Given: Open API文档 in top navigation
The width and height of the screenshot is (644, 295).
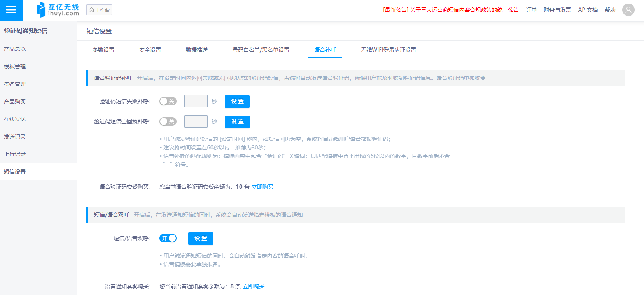Looking at the screenshot, I should pyautogui.click(x=588, y=10).
